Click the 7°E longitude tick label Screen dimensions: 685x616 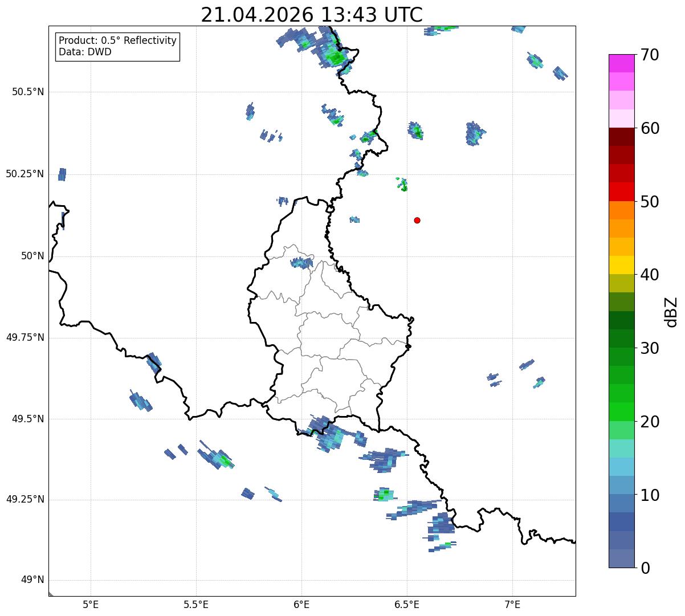[512, 604]
